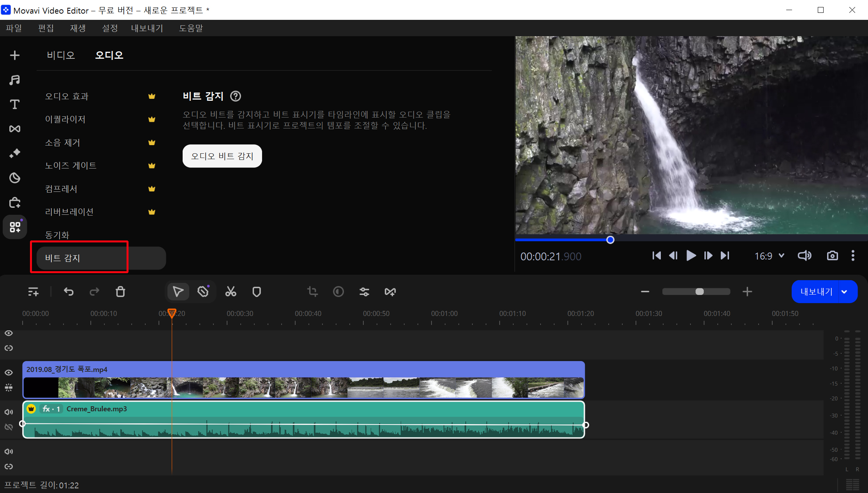Click the scissors split tool
The height and width of the screenshot is (493, 868).
click(231, 291)
